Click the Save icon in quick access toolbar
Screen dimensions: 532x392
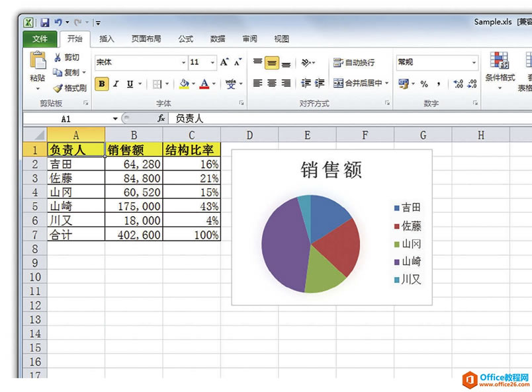pyautogui.click(x=44, y=22)
